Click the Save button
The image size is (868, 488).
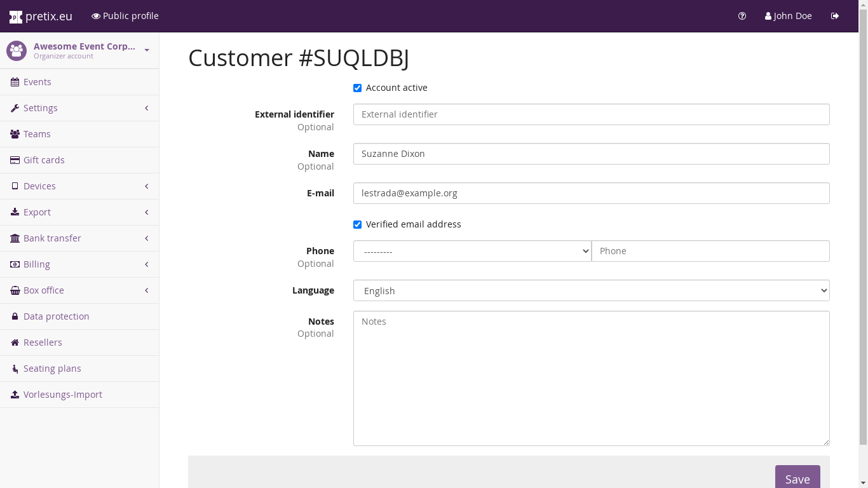coord(797,478)
